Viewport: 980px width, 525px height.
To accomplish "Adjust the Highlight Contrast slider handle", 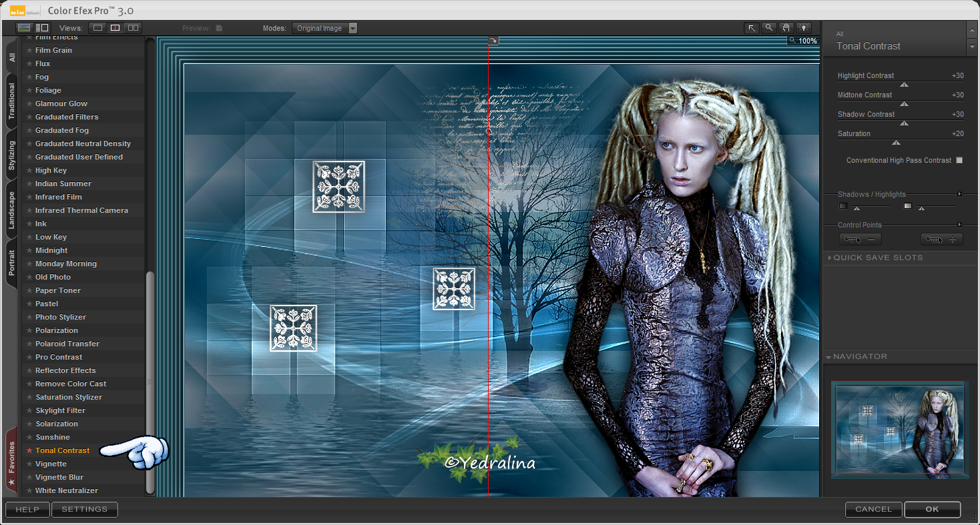I will tap(904, 85).
